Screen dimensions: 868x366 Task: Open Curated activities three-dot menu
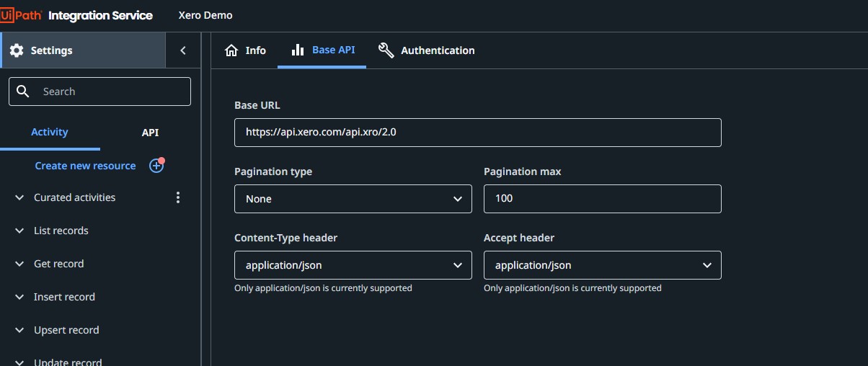[178, 197]
